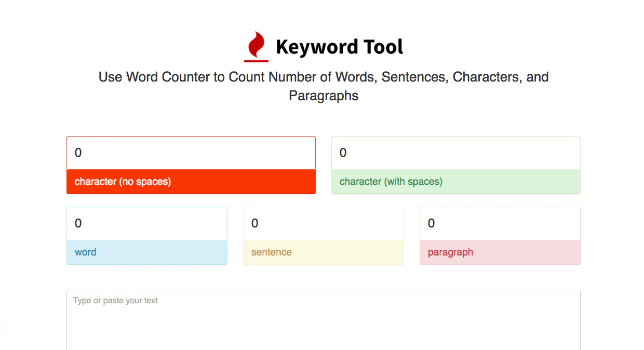Open the Keyword Tool title link
644x350 pixels.
339,47
